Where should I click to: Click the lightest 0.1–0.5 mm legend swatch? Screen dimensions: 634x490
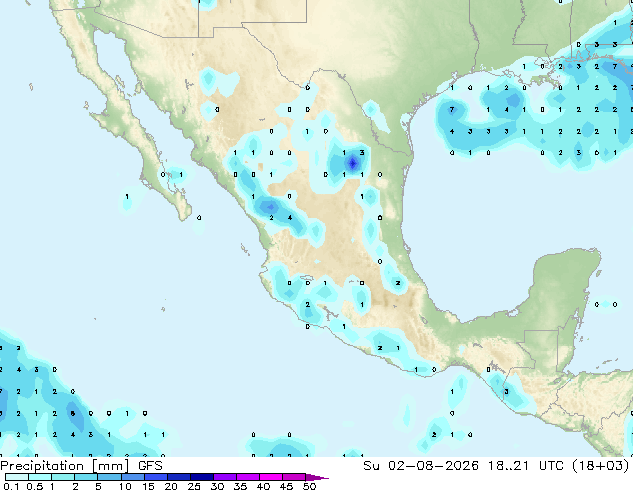17,477
